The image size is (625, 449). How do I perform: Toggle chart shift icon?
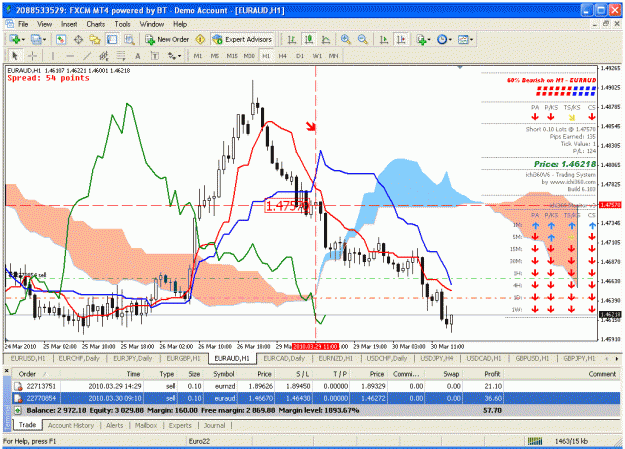(401, 39)
